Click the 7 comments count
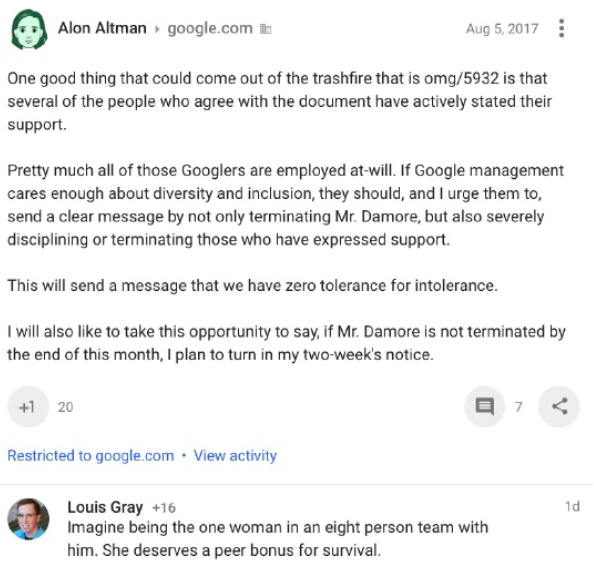The height and width of the screenshot is (569, 594). click(x=519, y=407)
